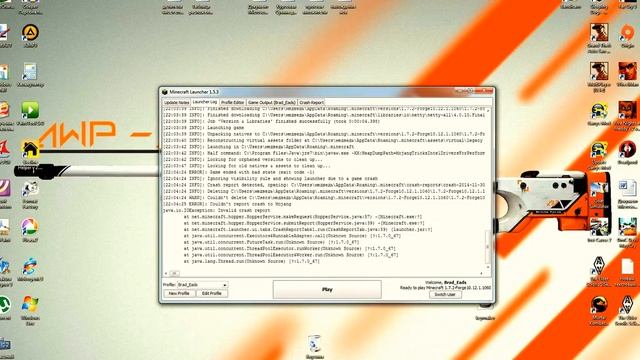The width and height of the screenshot is (640, 360).
Task: Open the yellow house desktop shortcut
Action: pos(30,149)
